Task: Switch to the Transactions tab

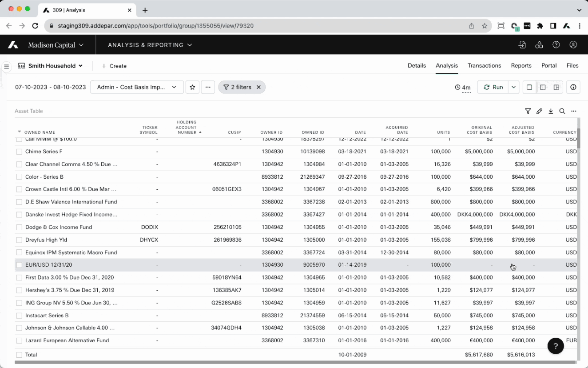Action: [x=484, y=65]
